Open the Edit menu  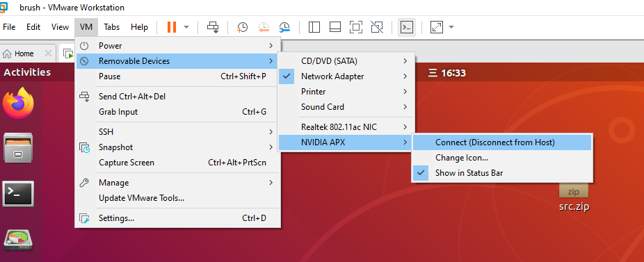point(33,27)
